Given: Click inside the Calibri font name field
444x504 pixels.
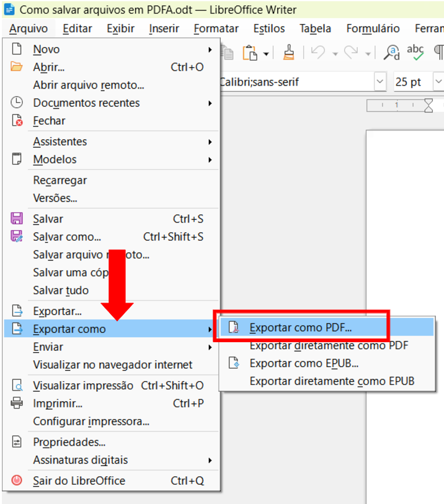Looking at the screenshot, I should pyautogui.click(x=291, y=82).
